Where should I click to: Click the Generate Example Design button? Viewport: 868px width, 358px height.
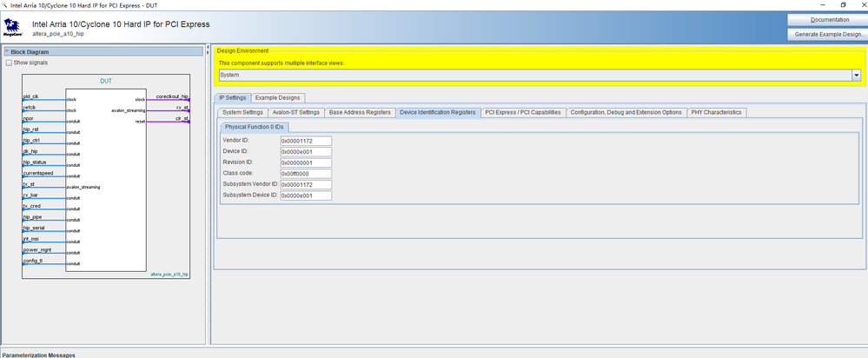pos(829,34)
